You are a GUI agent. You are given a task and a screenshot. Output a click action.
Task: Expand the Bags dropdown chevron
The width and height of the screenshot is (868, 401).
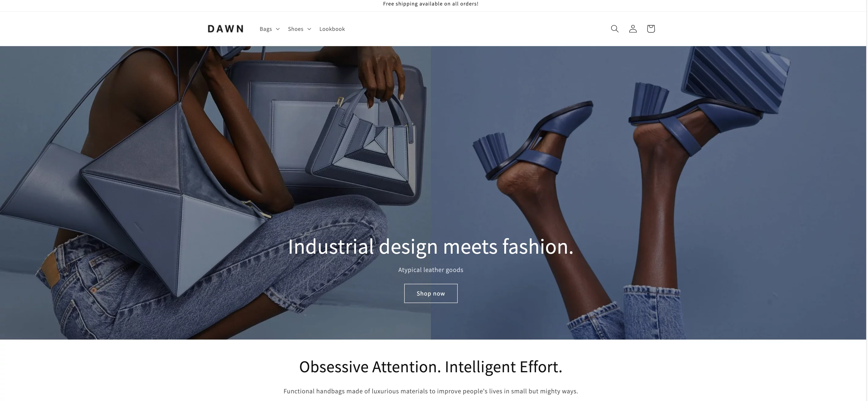pos(278,29)
